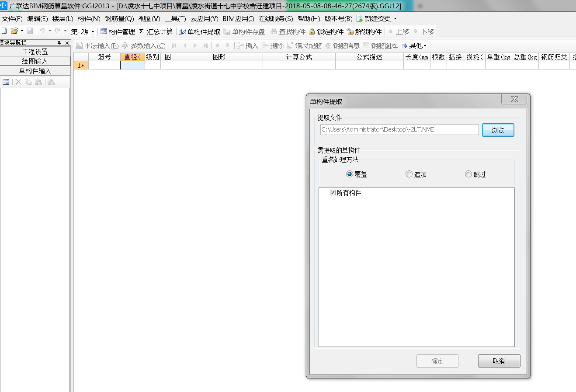Switch to 工程设置 navigation tab
The width and height of the screenshot is (576, 392).
[x=35, y=52]
